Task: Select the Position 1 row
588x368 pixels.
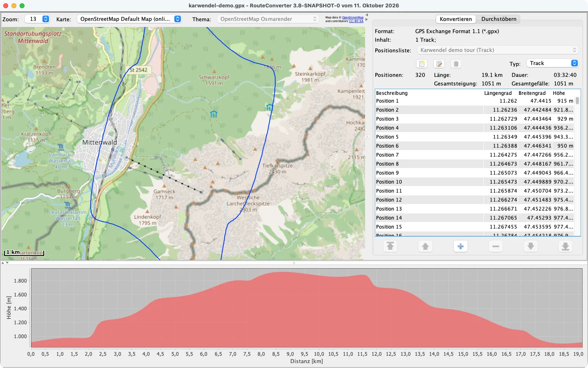Action: pos(475,101)
